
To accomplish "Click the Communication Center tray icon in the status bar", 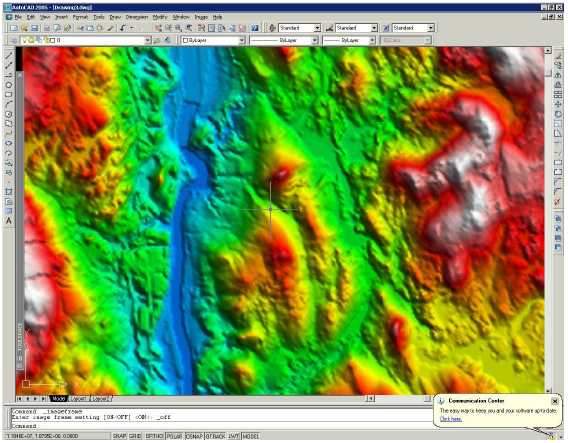I will [552, 436].
